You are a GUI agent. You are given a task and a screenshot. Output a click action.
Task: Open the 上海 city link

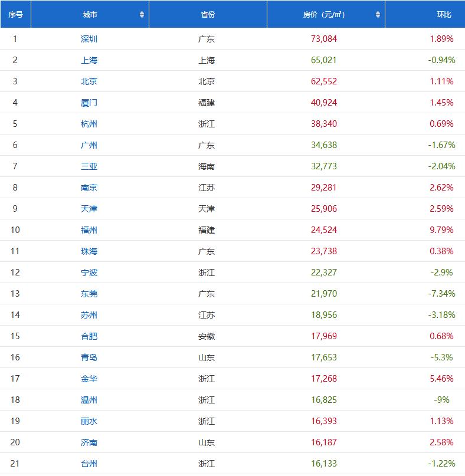click(89, 60)
